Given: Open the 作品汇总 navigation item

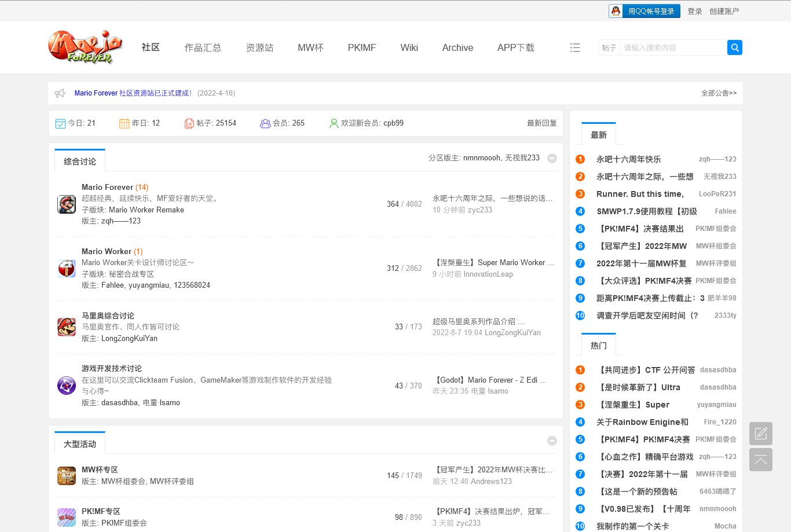Looking at the screenshot, I should (x=203, y=47).
